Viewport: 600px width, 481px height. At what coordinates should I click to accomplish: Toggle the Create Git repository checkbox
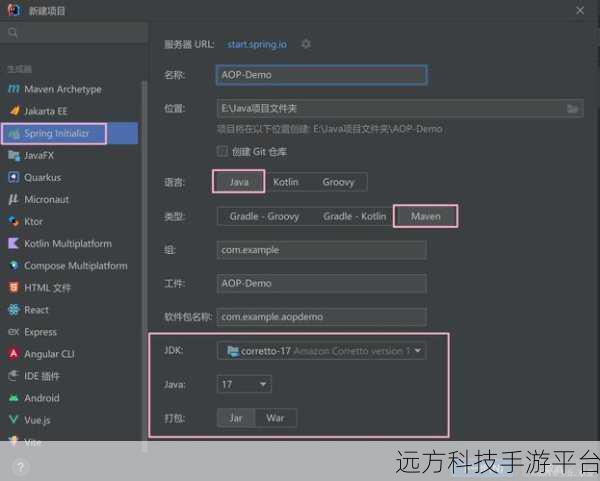222,152
